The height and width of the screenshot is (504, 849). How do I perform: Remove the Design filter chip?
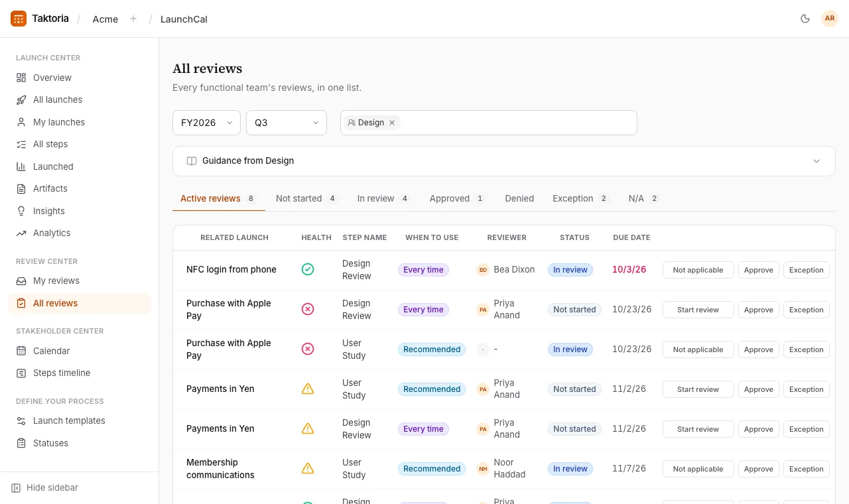pyautogui.click(x=392, y=123)
